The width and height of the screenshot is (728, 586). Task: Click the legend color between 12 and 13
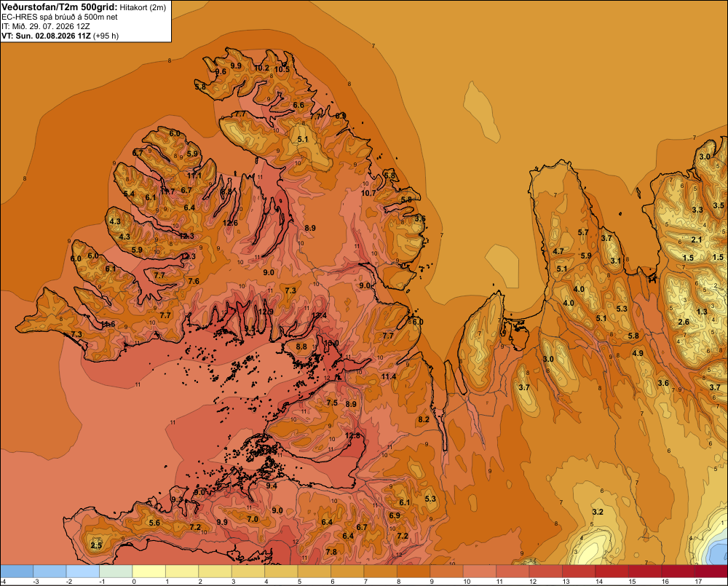[545, 571]
